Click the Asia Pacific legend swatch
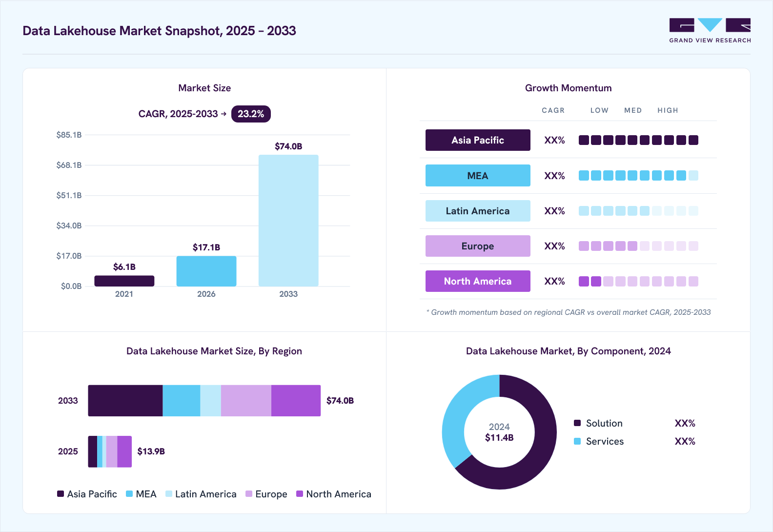This screenshot has height=532, width=773. click(x=61, y=494)
